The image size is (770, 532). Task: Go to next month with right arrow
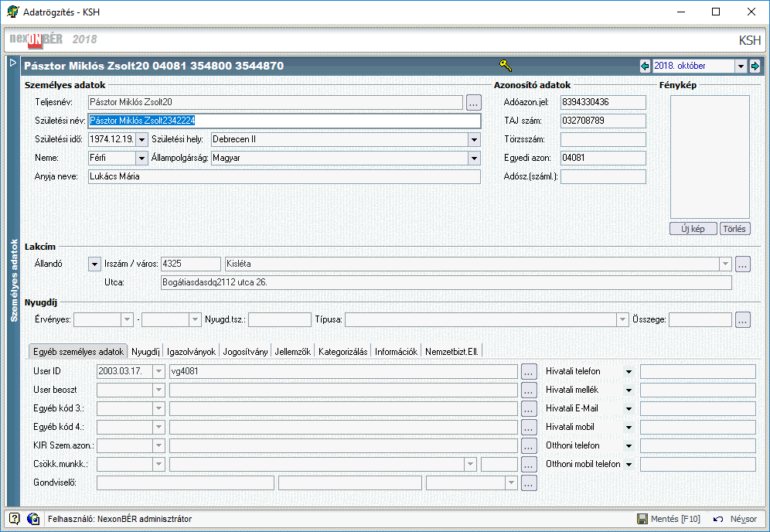755,66
